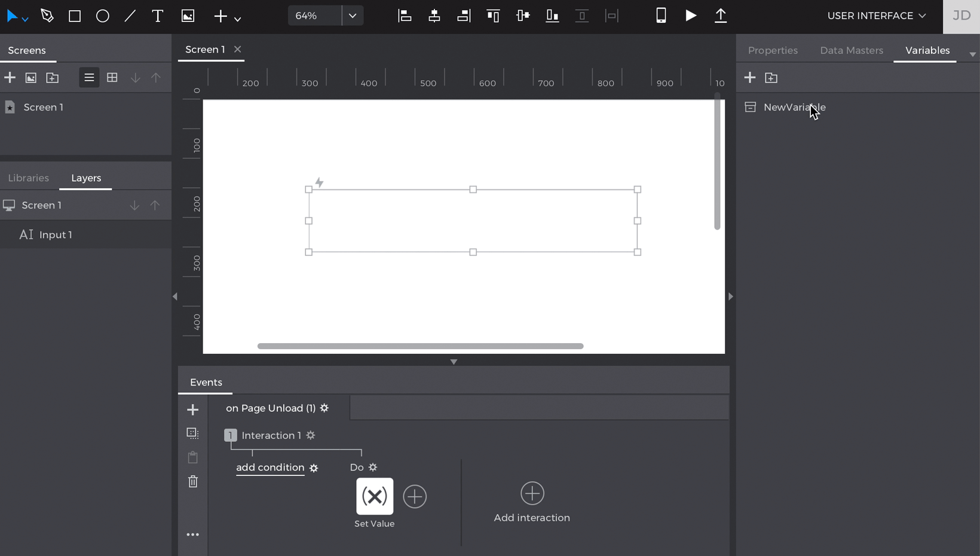Screen dimensions: 980x556
Task: Add a new event with plus
Action: click(x=192, y=410)
